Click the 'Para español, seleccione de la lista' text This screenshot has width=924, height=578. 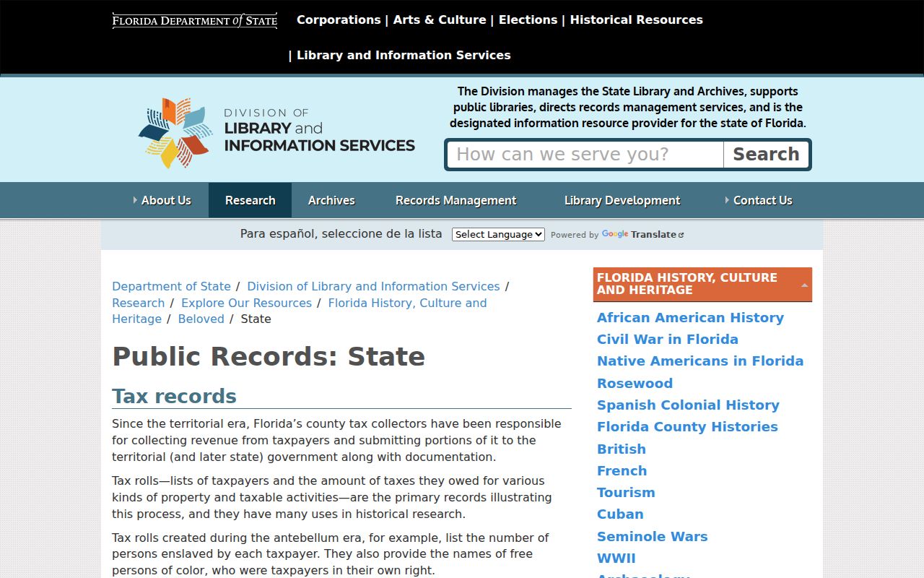(341, 234)
